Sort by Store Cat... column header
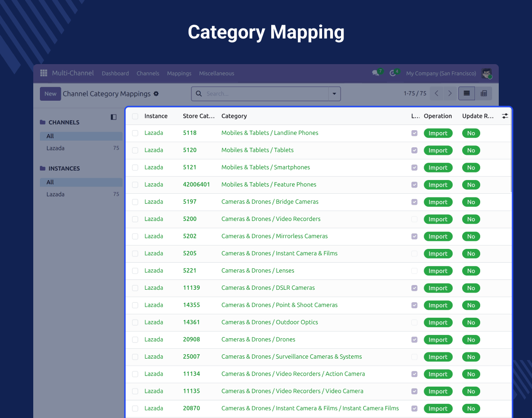 199,116
